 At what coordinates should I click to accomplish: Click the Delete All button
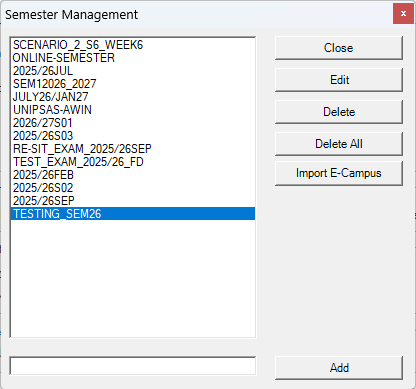339,144
